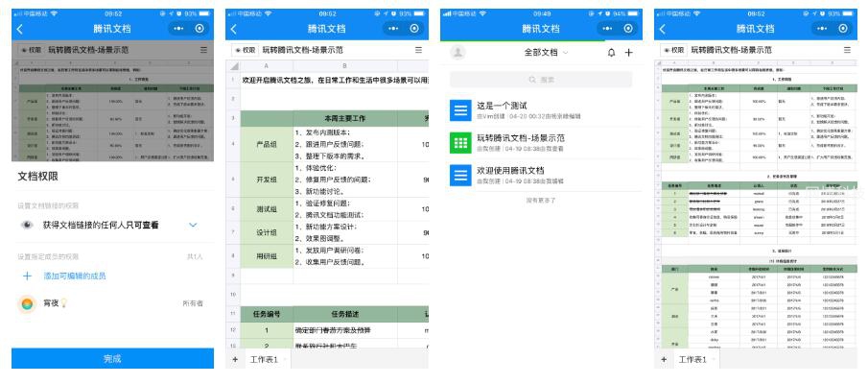Switch to 工作表1 tab on zoomed-in spreadsheet
Screen dimensions: 868x384
coord(264,360)
